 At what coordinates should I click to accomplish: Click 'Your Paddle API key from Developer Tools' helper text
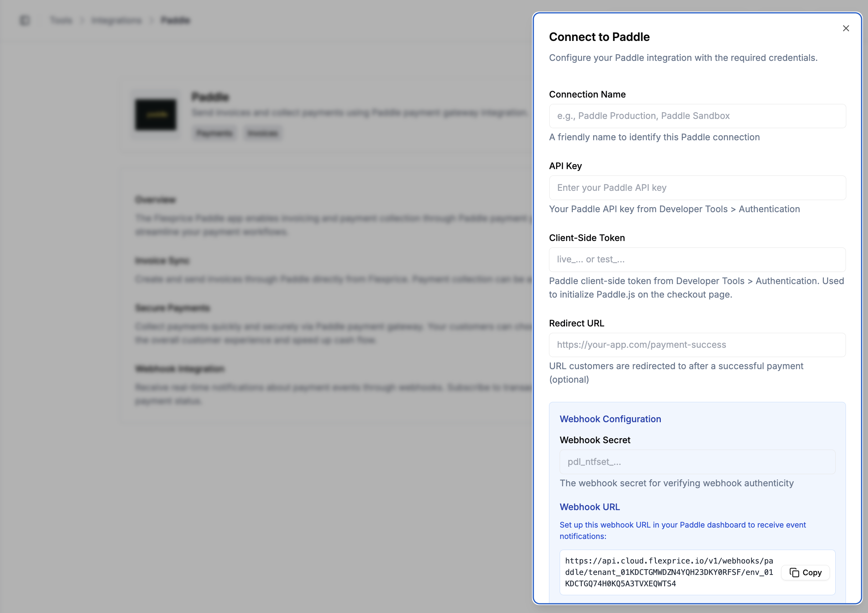[x=674, y=209]
